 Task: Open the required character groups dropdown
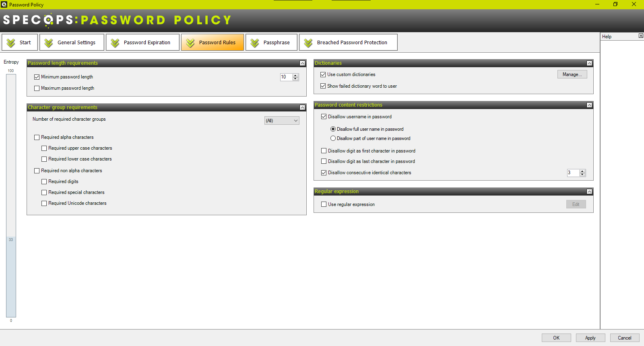pos(282,121)
